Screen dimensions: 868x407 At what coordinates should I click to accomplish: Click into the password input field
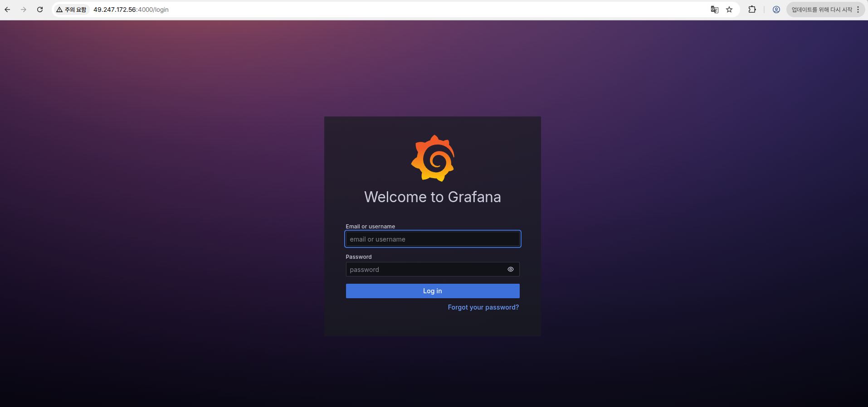point(424,270)
